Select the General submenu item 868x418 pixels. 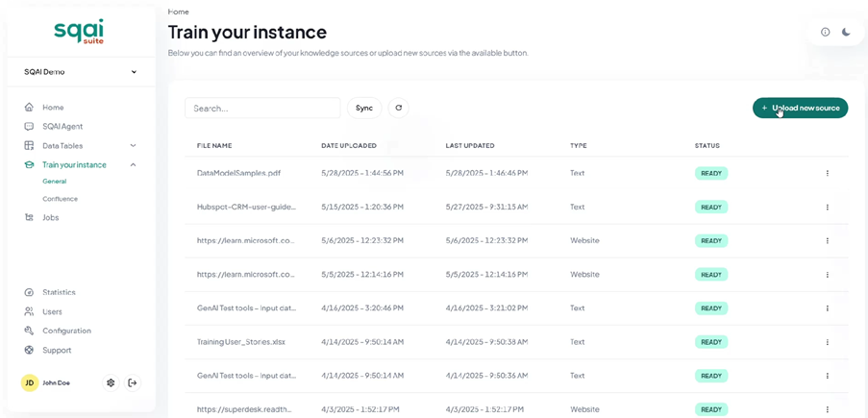[54, 181]
